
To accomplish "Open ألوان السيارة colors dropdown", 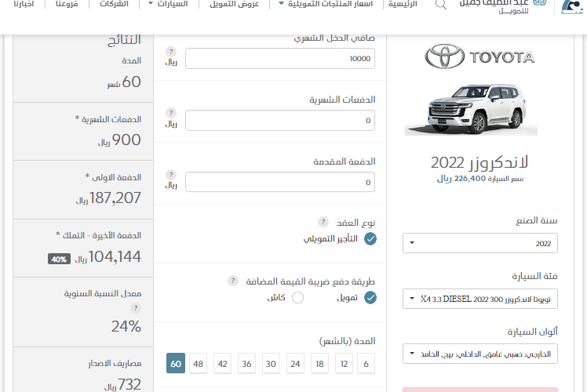I will [x=480, y=354].
